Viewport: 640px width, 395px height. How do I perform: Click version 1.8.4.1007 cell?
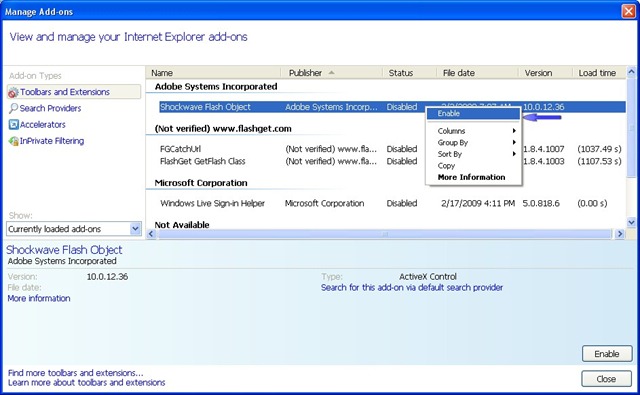544,149
